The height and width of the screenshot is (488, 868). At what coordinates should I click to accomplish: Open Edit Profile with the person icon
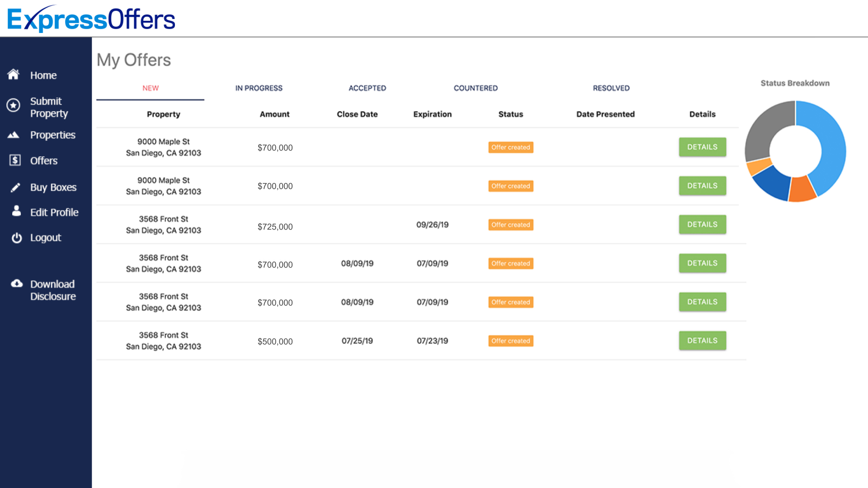coord(16,212)
